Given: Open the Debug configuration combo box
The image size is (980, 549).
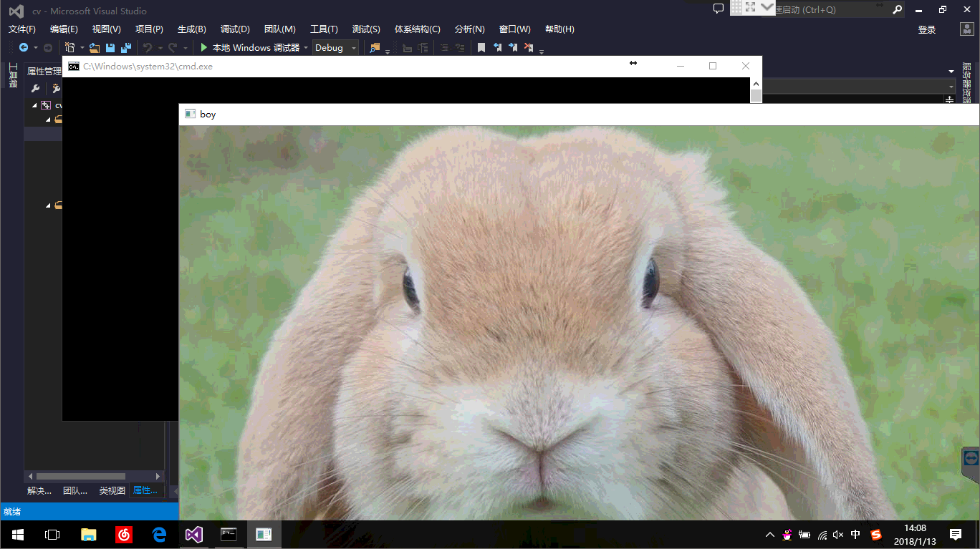Looking at the screenshot, I should tap(335, 48).
